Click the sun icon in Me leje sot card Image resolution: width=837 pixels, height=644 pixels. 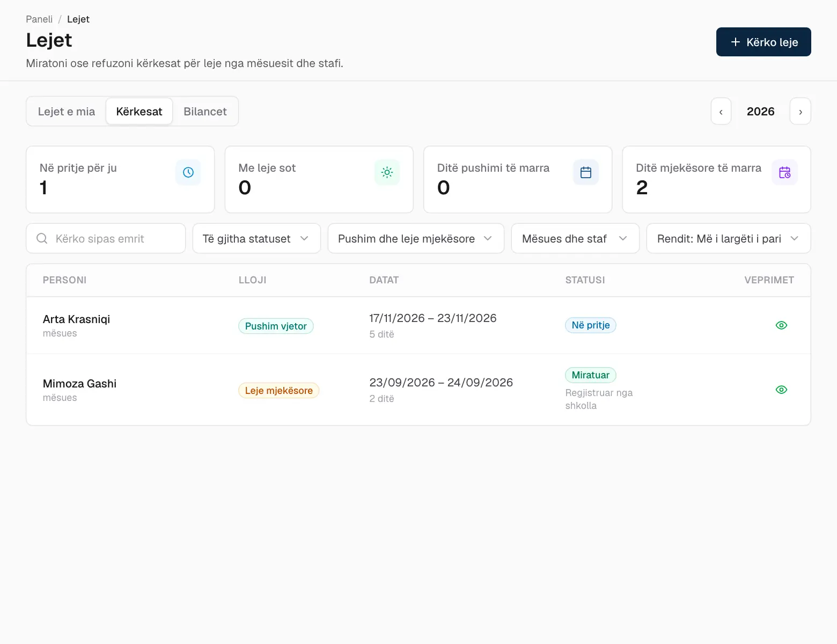(x=387, y=172)
